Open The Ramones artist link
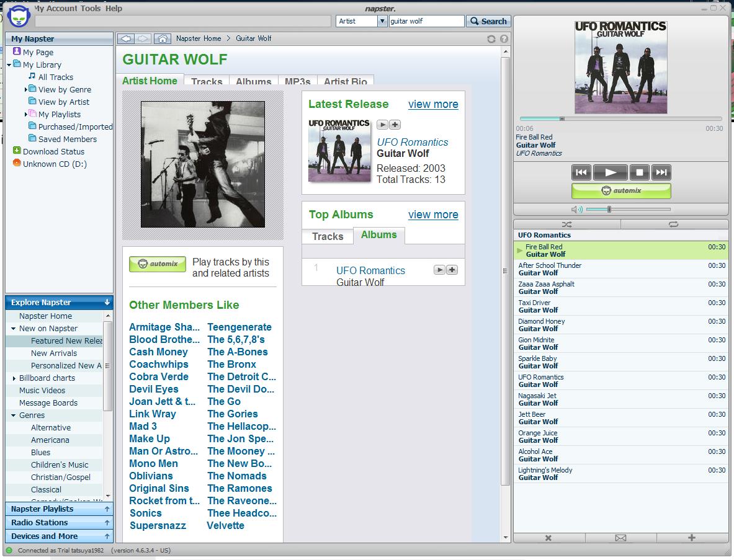The height and width of the screenshot is (560, 734). (x=239, y=489)
